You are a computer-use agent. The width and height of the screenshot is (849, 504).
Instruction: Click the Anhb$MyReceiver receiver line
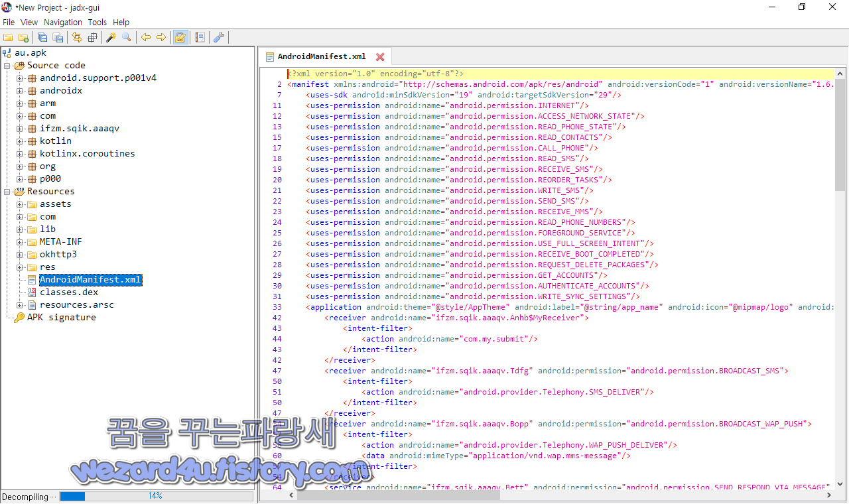click(457, 318)
